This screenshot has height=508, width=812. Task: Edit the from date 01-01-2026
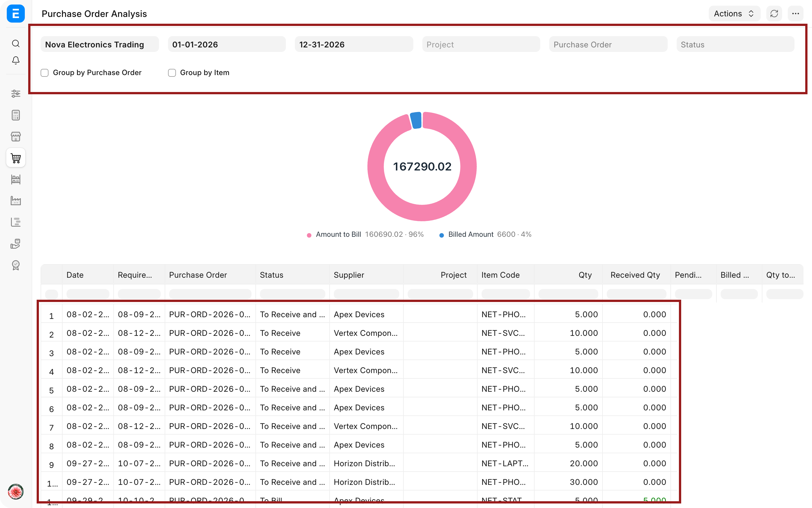(227, 44)
